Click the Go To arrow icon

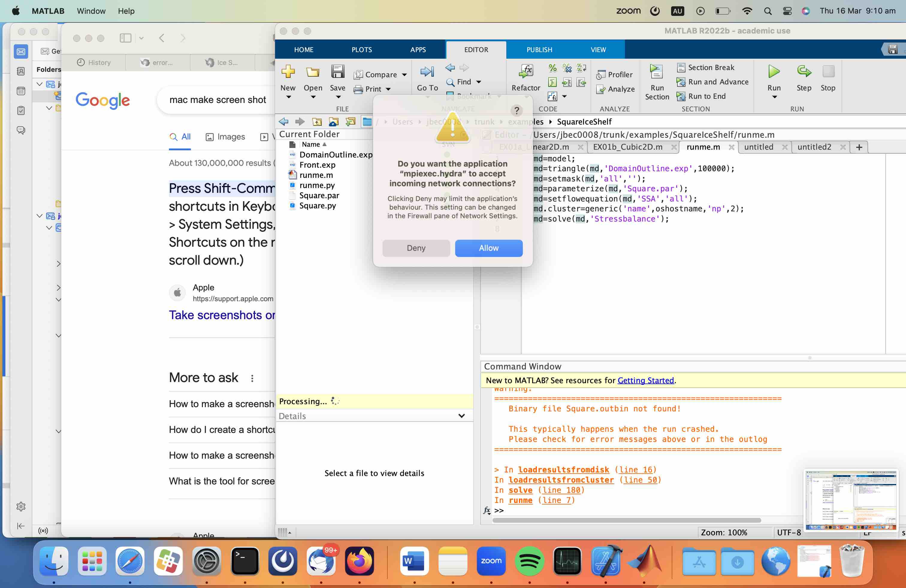(427, 72)
